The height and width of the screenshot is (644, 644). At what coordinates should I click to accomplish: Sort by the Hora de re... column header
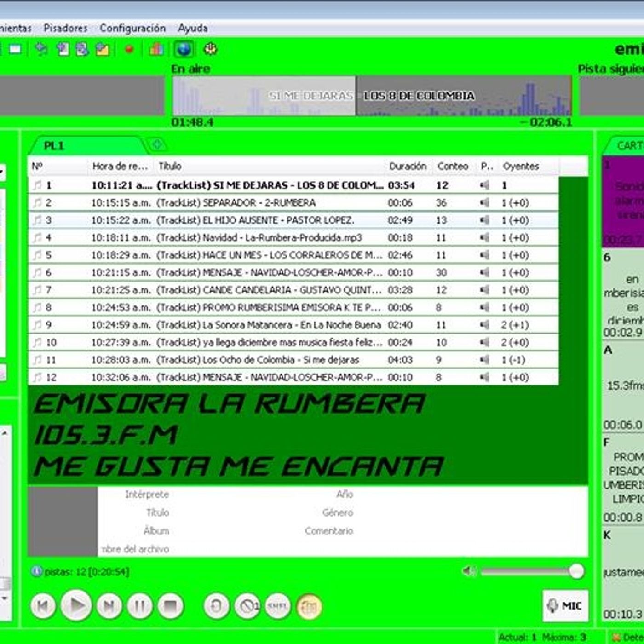[121, 166]
